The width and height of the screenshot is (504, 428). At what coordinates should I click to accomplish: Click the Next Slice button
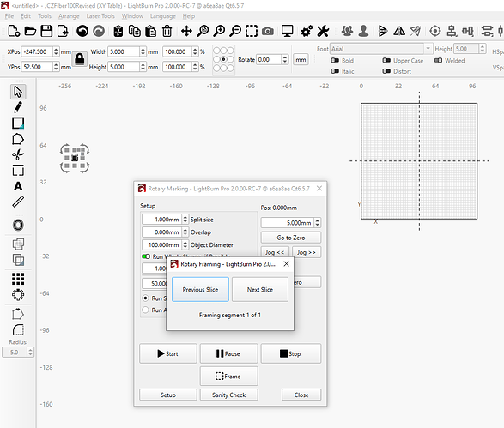pyautogui.click(x=260, y=290)
